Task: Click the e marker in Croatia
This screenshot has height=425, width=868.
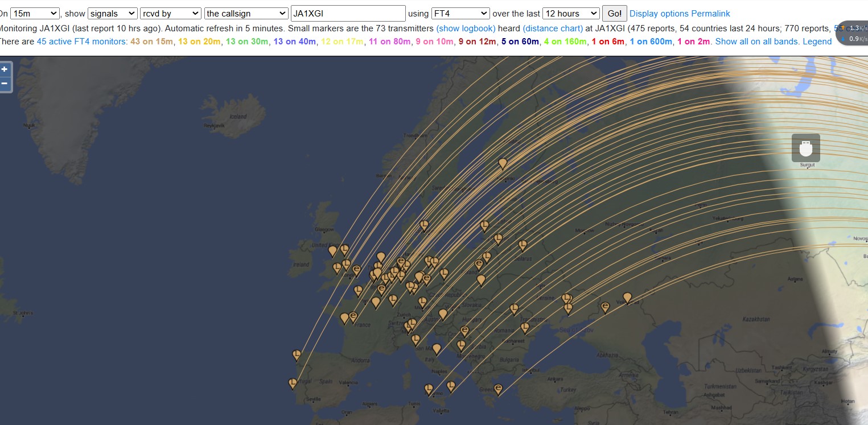Action: [464, 331]
